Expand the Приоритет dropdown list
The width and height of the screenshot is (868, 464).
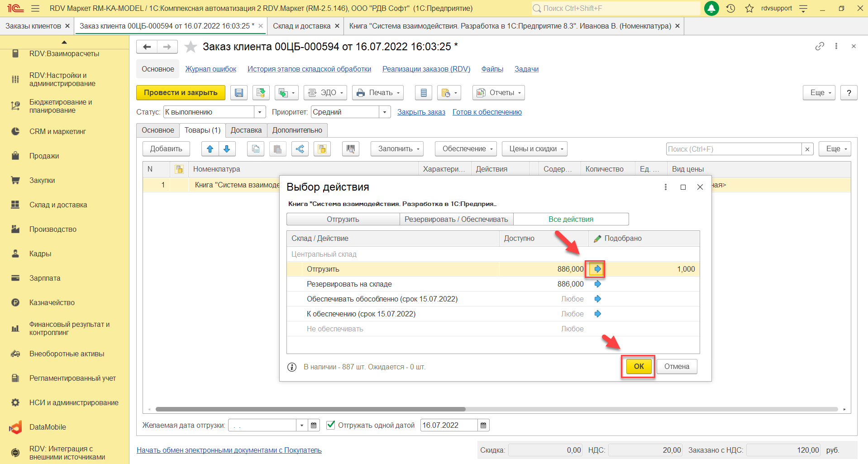tap(385, 112)
